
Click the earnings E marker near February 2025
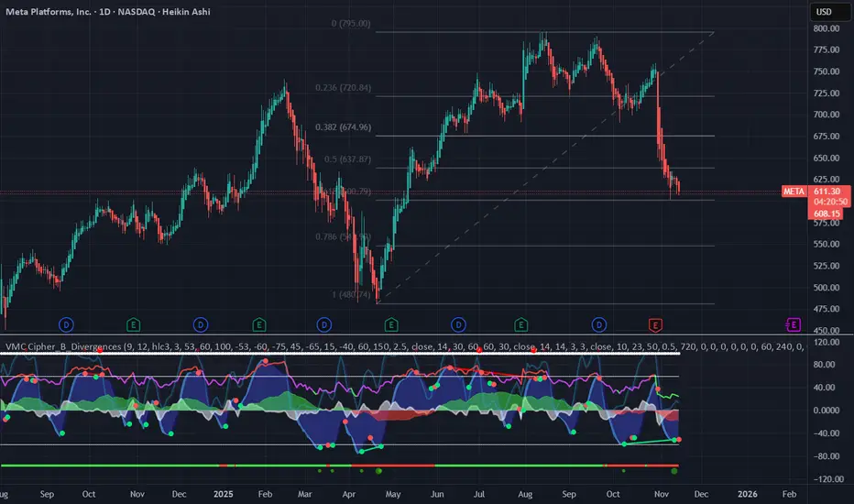[259, 325]
